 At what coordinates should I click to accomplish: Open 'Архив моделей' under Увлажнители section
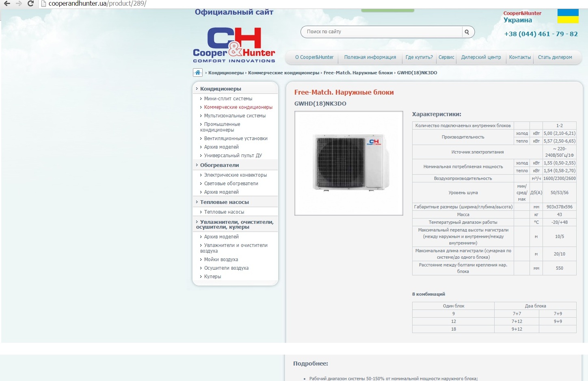pyautogui.click(x=221, y=237)
